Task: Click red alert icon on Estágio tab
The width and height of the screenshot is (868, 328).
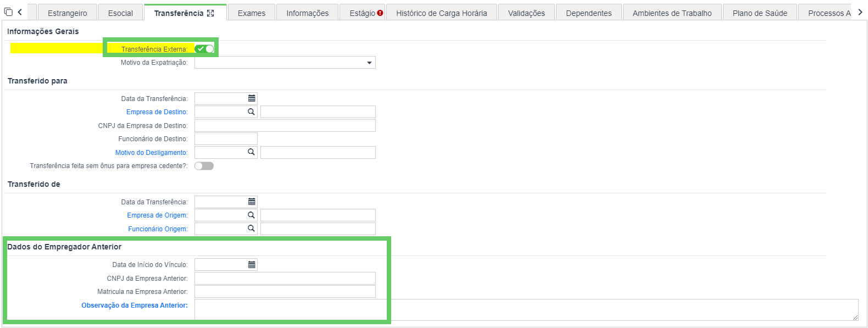Action: [380, 13]
